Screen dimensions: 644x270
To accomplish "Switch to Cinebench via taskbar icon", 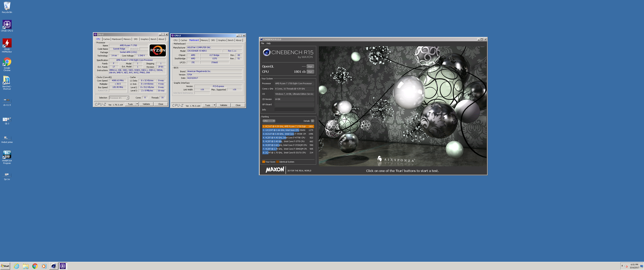I will point(54,266).
